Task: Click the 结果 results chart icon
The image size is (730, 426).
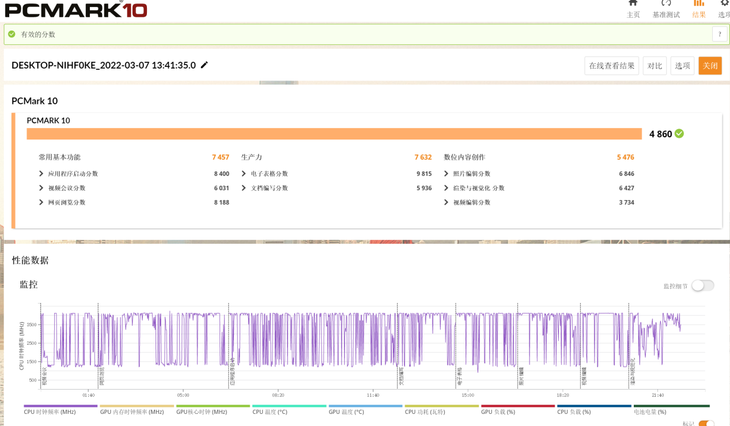Action: click(x=699, y=4)
